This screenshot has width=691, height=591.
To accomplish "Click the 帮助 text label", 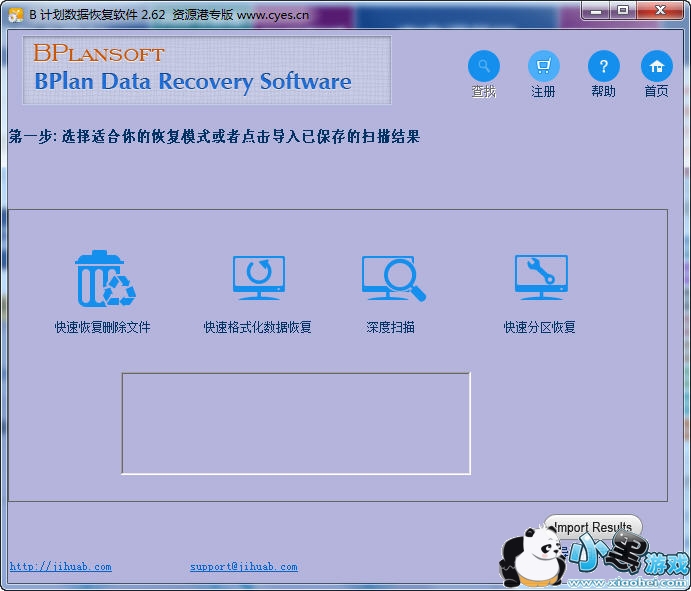I will click(603, 92).
